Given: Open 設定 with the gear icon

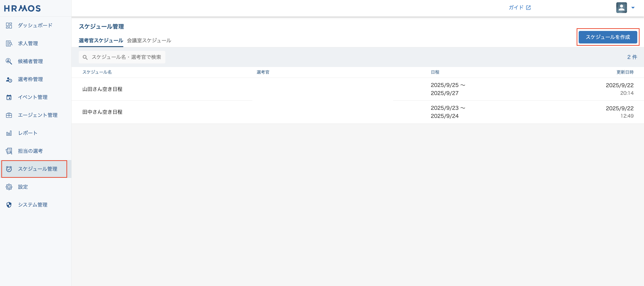Looking at the screenshot, I should click(9, 187).
